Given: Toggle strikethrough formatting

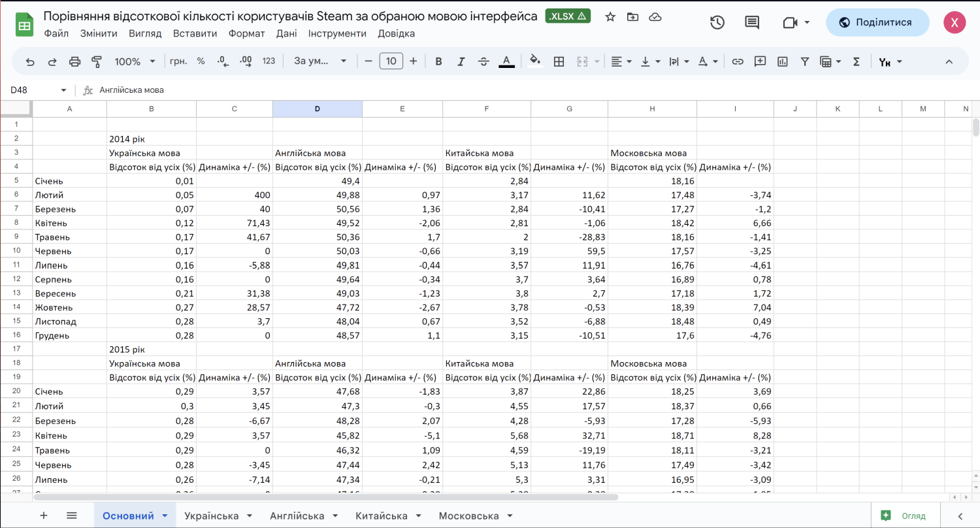Looking at the screenshot, I should [x=483, y=61].
